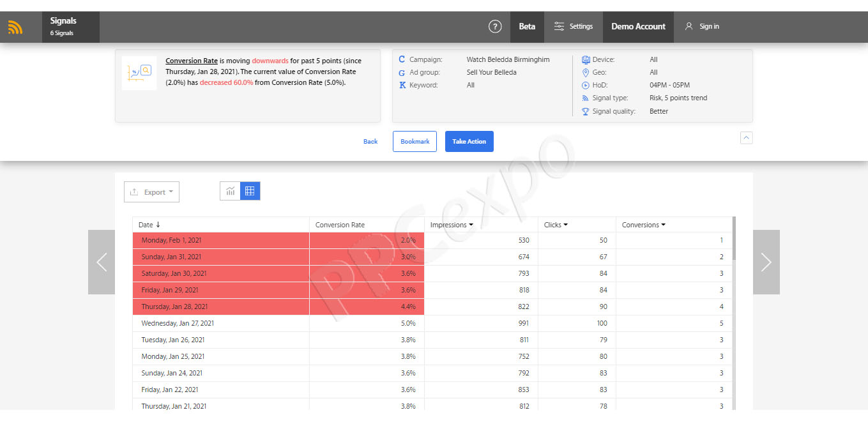The height and width of the screenshot is (424, 868).
Task: Click the 5.0% conversion rate cell
Action: click(x=367, y=323)
